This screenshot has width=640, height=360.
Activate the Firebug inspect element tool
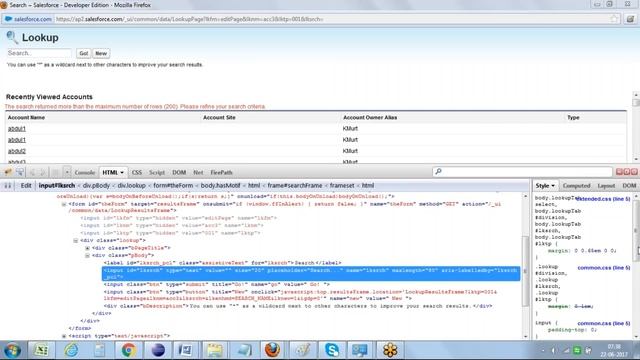pyautogui.click(x=20, y=172)
